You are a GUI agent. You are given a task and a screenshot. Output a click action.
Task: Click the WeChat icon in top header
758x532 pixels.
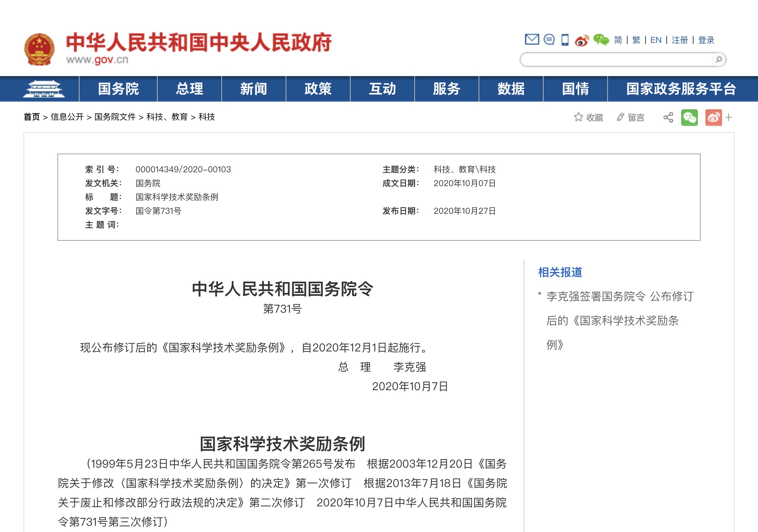[601, 40]
